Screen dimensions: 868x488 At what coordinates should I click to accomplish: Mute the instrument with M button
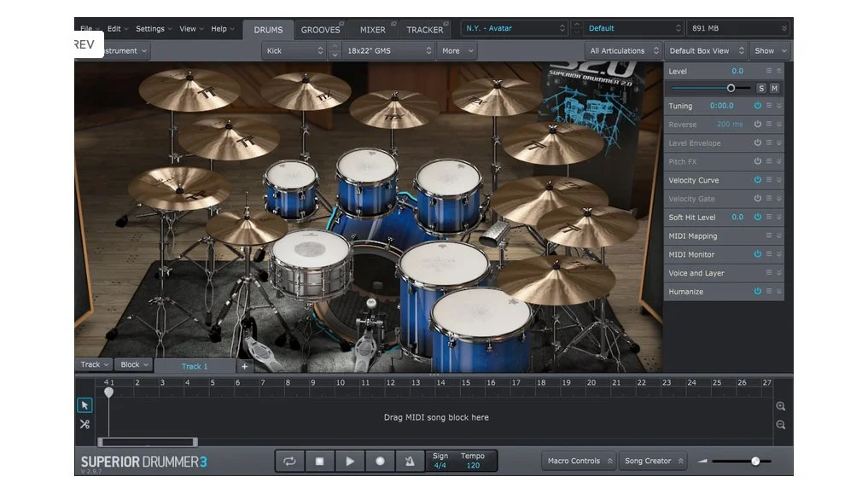pyautogui.click(x=774, y=88)
